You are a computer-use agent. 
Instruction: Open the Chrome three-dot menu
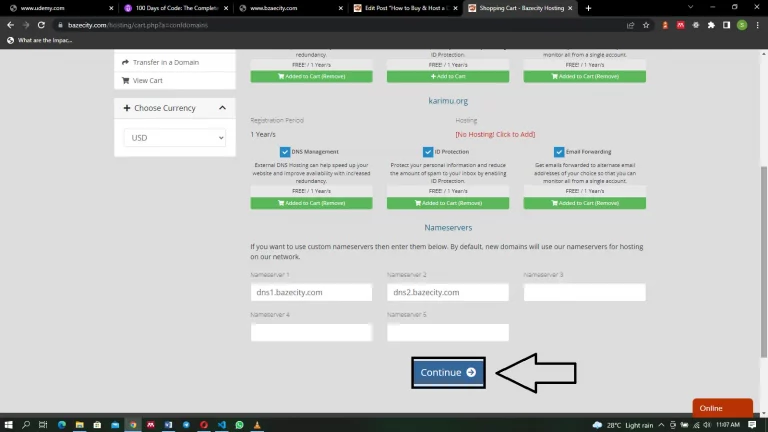[757, 25]
